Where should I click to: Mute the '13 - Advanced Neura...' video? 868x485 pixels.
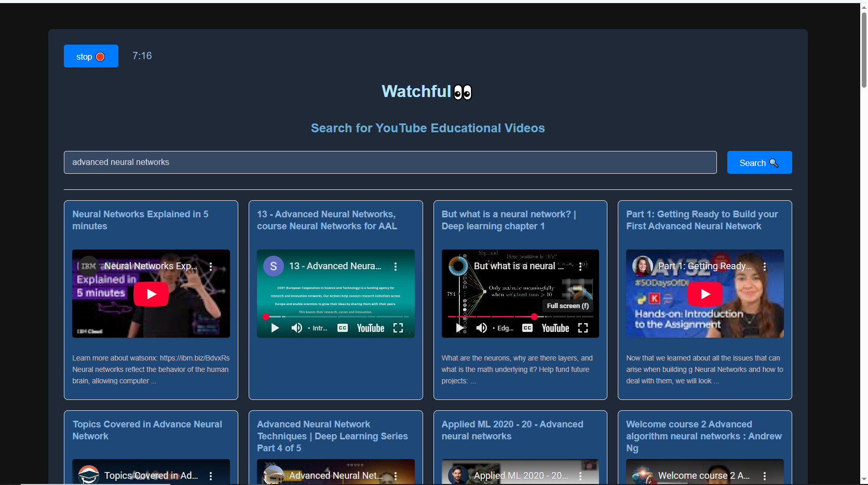coord(296,328)
